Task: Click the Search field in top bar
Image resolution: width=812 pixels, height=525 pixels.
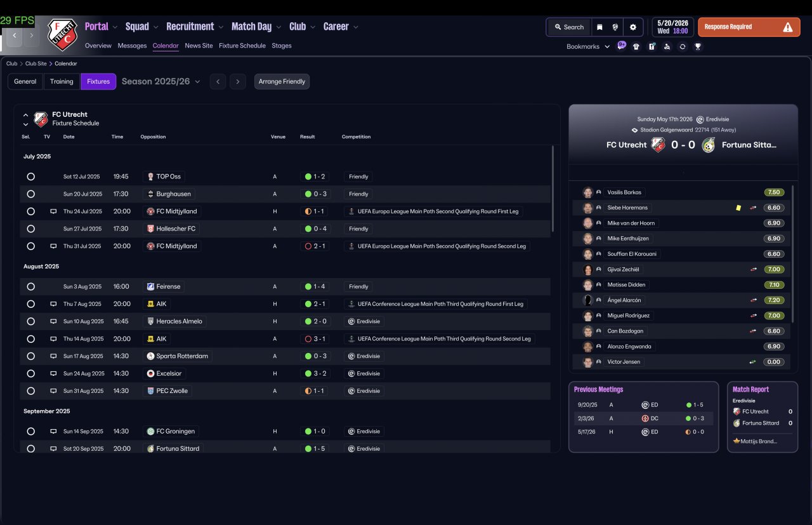Action: 569,27
